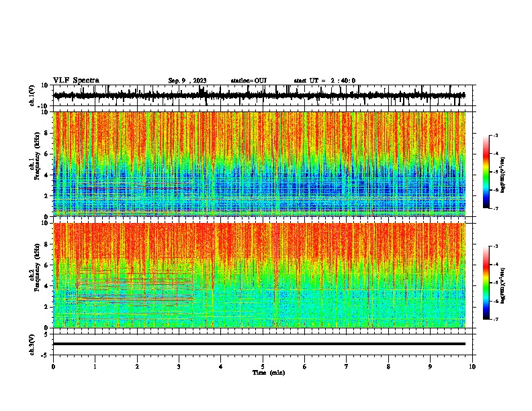Click time axis tick label "8"
Viewport: 532px width, 411px height.
(388, 367)
